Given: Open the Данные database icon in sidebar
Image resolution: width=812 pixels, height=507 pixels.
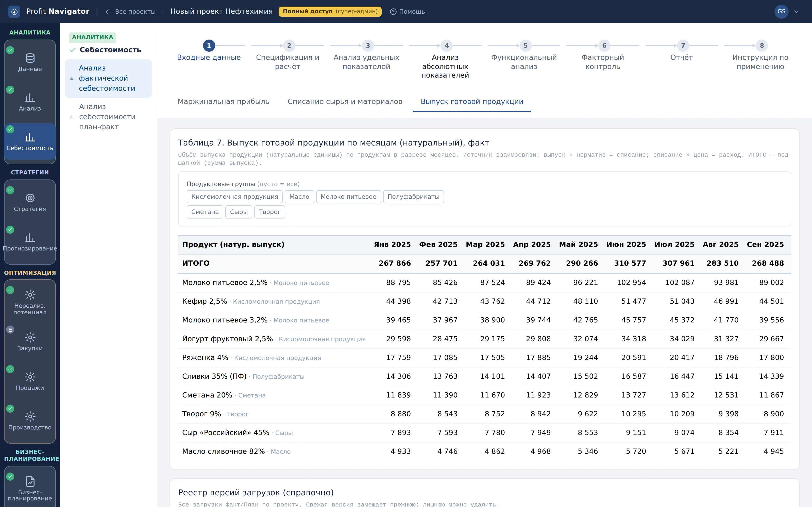Looking at the screenshot, I should (x=30, y=58).
